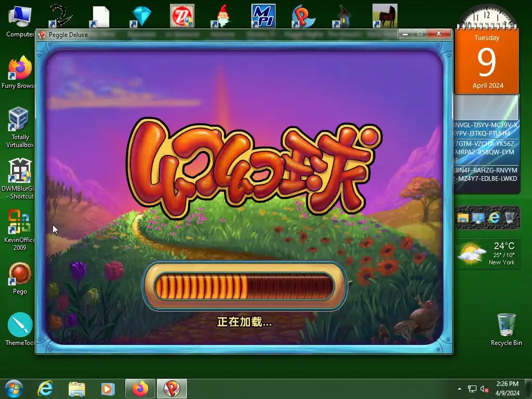Click the 24°C temperature reading
This screenshot has height=399, width=532.
click(504, 246)
